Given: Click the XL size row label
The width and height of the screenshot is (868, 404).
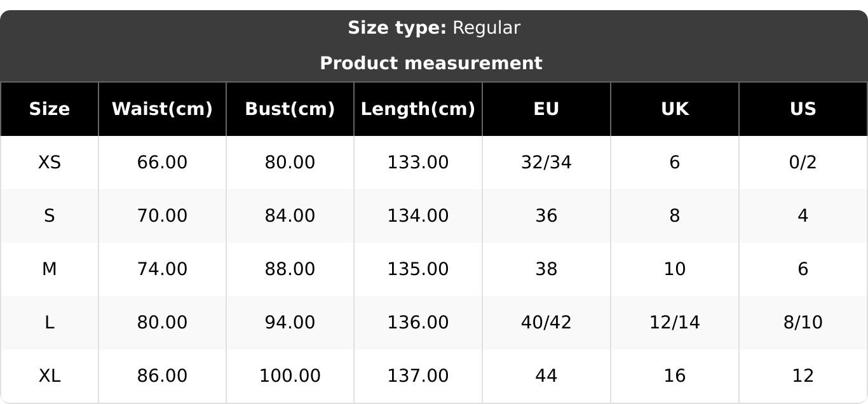Looking at the screenshot, I should click(x=50, y=376).
